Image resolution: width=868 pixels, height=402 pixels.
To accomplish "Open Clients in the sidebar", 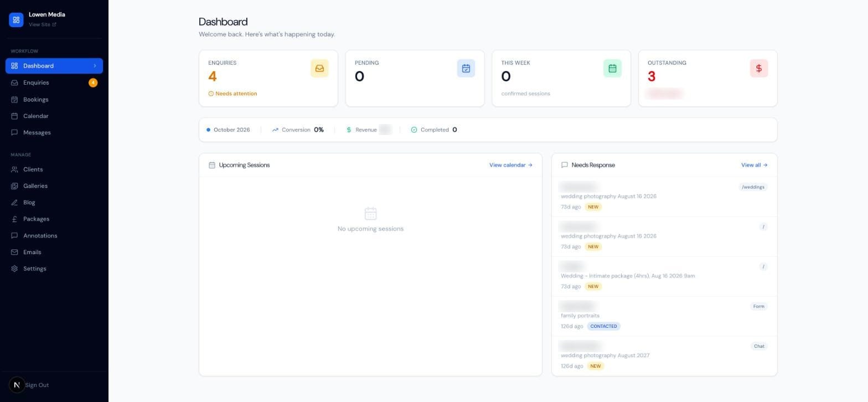I will pos(54,169).
